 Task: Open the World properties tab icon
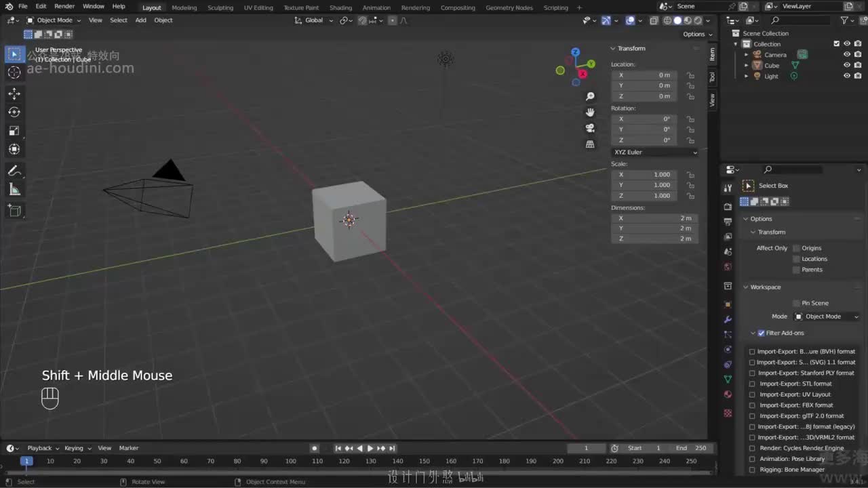click(728, 266)
